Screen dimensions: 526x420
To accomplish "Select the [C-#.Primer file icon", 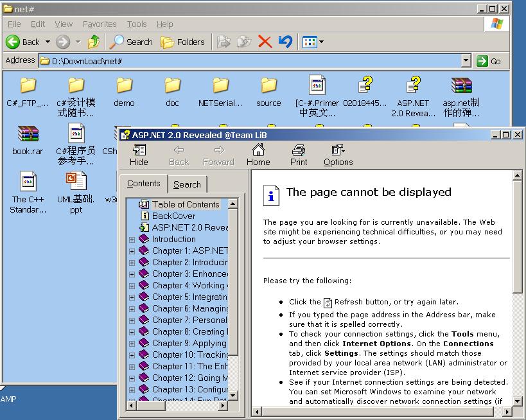I will pyautogui.click(x=317, y=85).
